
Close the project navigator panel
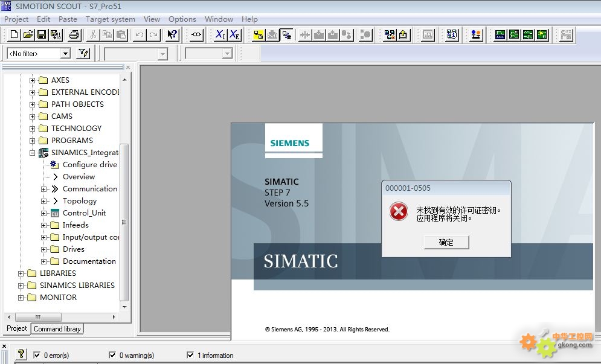(x=128, y=68)
